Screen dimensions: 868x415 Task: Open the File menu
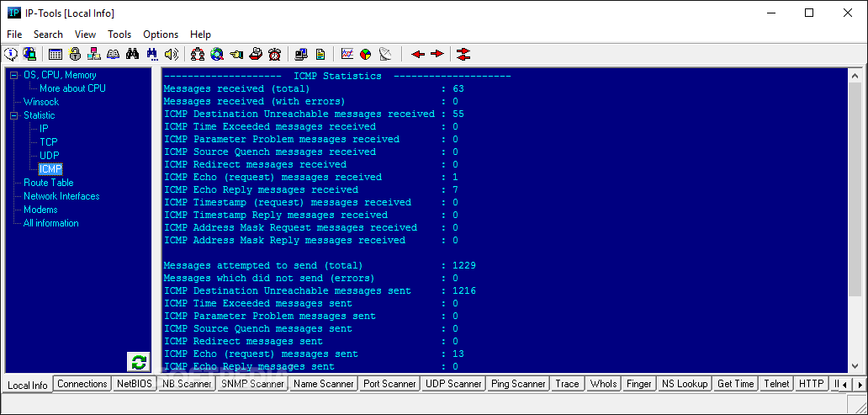pos(14,35)
